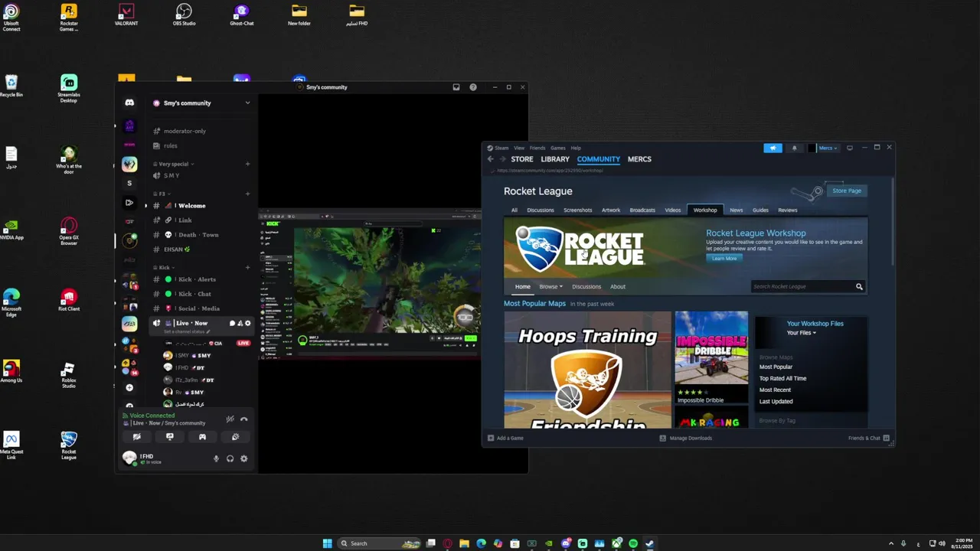Open Top Rated All Time link
This screenshot has width=980, height=551.
(x=782, y=378)
